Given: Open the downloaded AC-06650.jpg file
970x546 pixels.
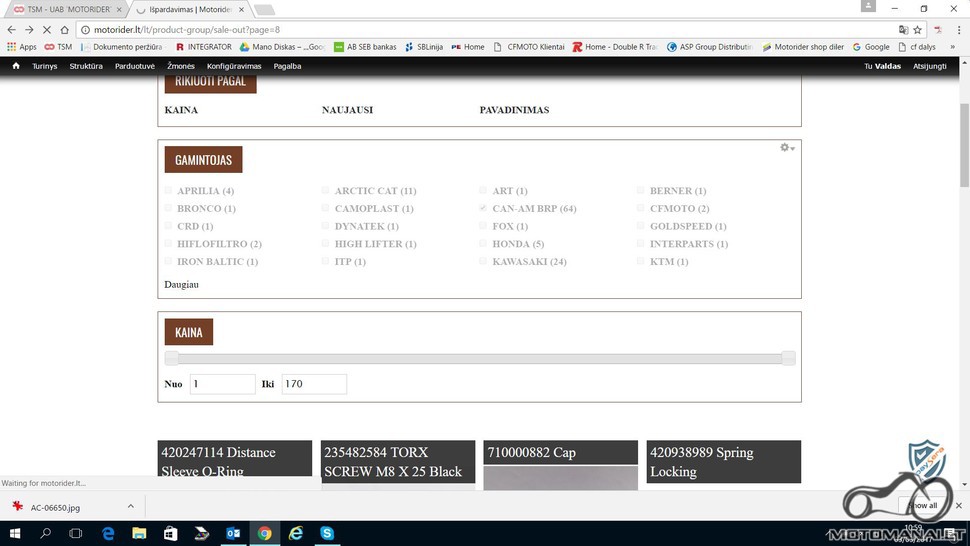Looking at the screenshot, I should 55,508.
